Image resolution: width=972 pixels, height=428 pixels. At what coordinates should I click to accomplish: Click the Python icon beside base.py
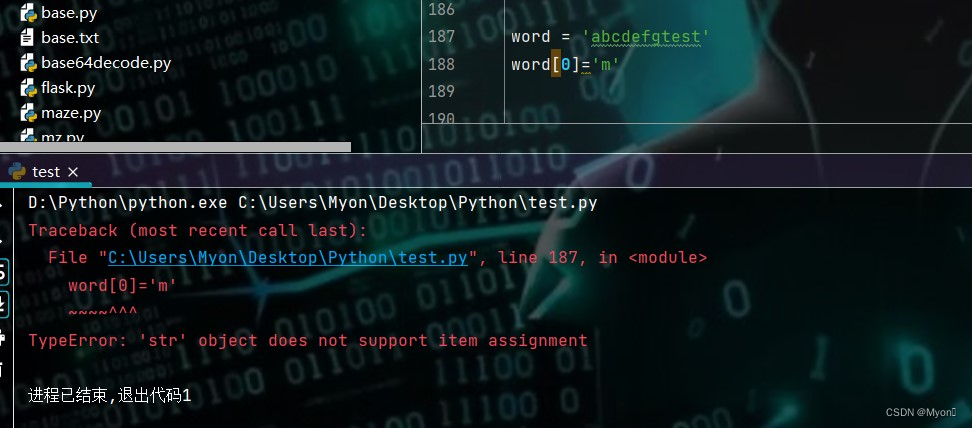tap(29, 12)
